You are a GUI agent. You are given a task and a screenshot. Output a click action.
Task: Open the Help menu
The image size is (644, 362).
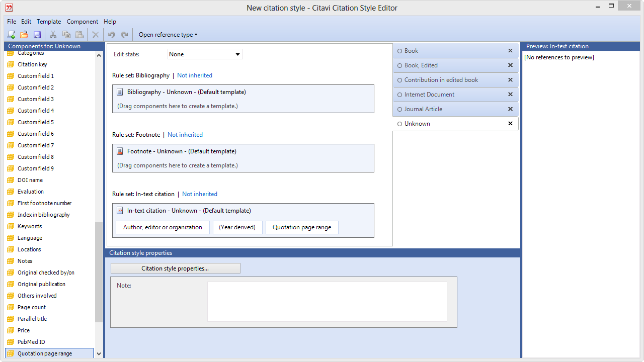click(x=110, y=22)
